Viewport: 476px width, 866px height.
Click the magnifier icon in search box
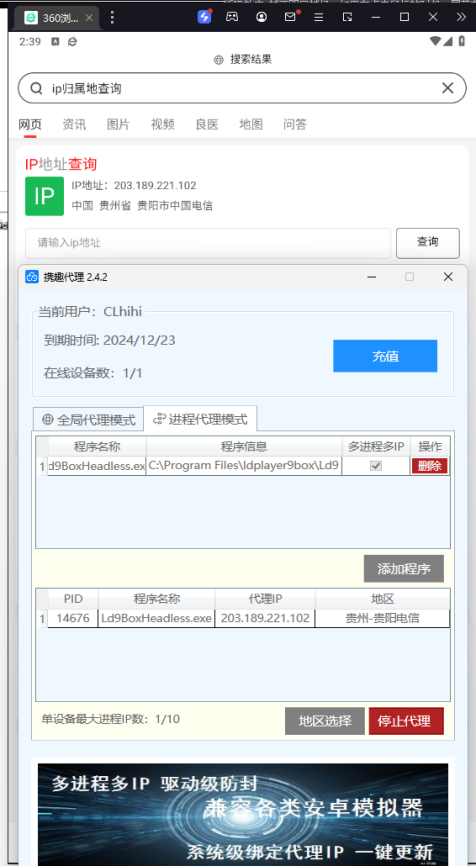click(36, 88)
